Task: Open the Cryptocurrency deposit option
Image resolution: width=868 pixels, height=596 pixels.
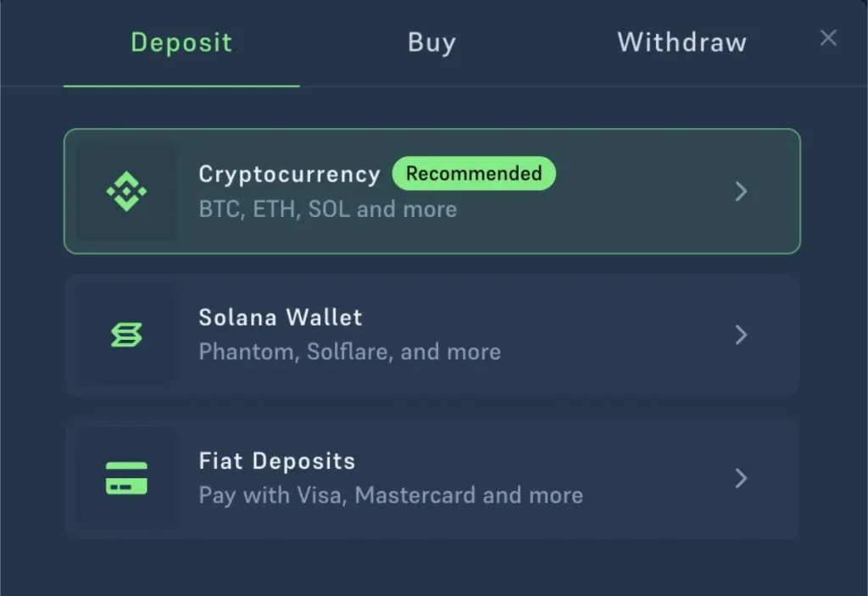Action: tap(432, 192)
